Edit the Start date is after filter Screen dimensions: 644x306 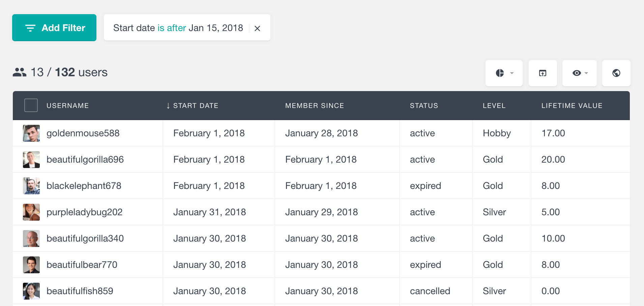pyautogui.click(x=178, y=28)
